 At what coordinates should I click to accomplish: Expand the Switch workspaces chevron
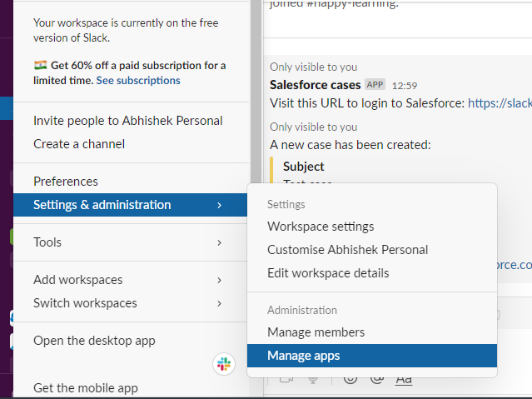[220, 303]
